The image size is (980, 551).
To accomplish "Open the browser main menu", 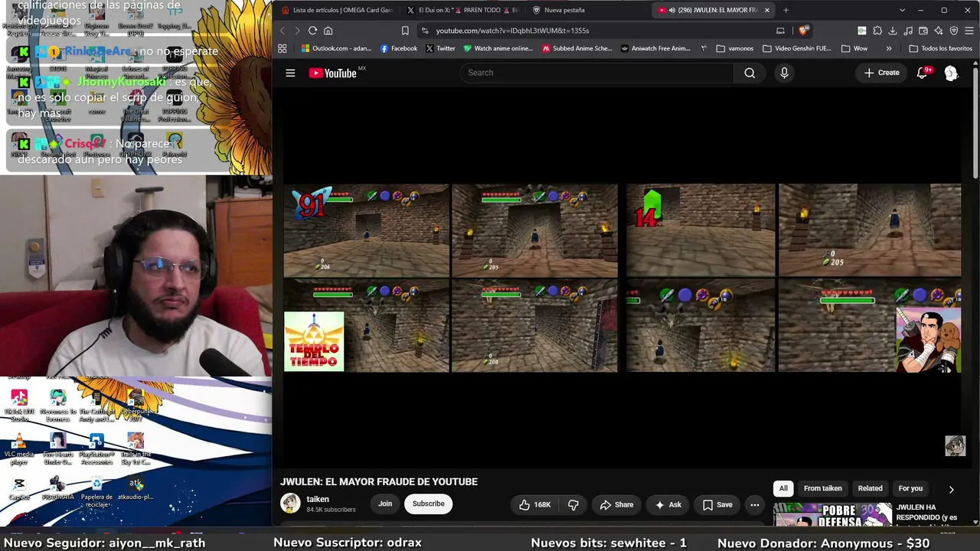I will coord(969,31).
